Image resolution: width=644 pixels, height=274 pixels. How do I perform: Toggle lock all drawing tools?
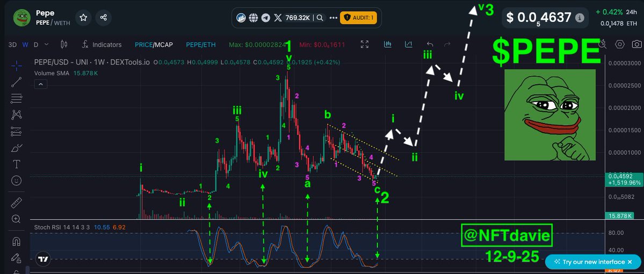point(17,258)
